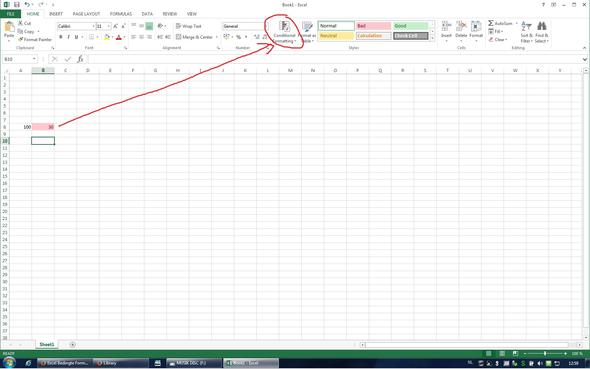Image resolution: width=590 pixels, height=369 pixels.
Task: Expand the cell styles gallery
Action: [432, 38]
